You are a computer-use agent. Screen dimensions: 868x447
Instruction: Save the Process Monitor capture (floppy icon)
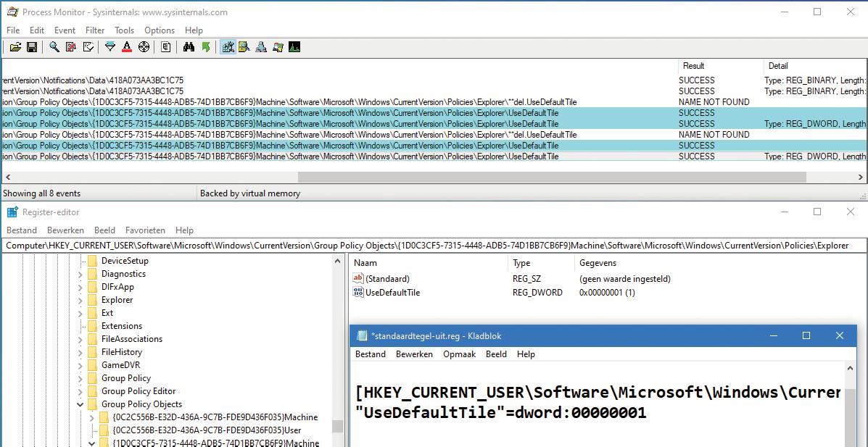click(x=32, y=48)
